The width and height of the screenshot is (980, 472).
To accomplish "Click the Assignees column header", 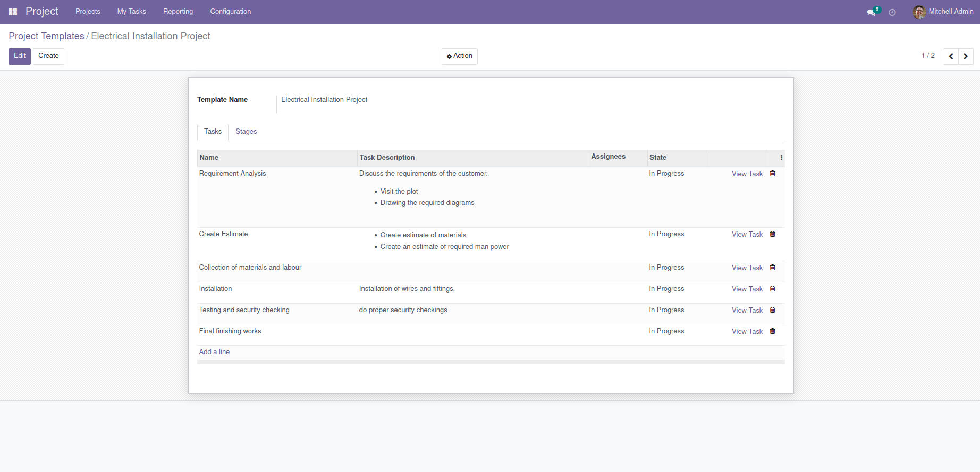I will click(x=618, y=157).
